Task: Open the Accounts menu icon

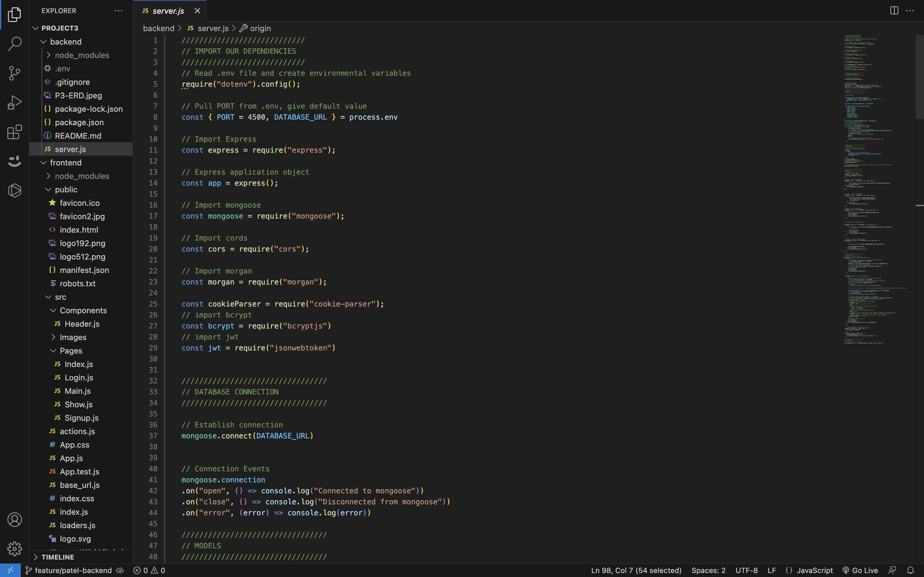Action: click(14, 519)
